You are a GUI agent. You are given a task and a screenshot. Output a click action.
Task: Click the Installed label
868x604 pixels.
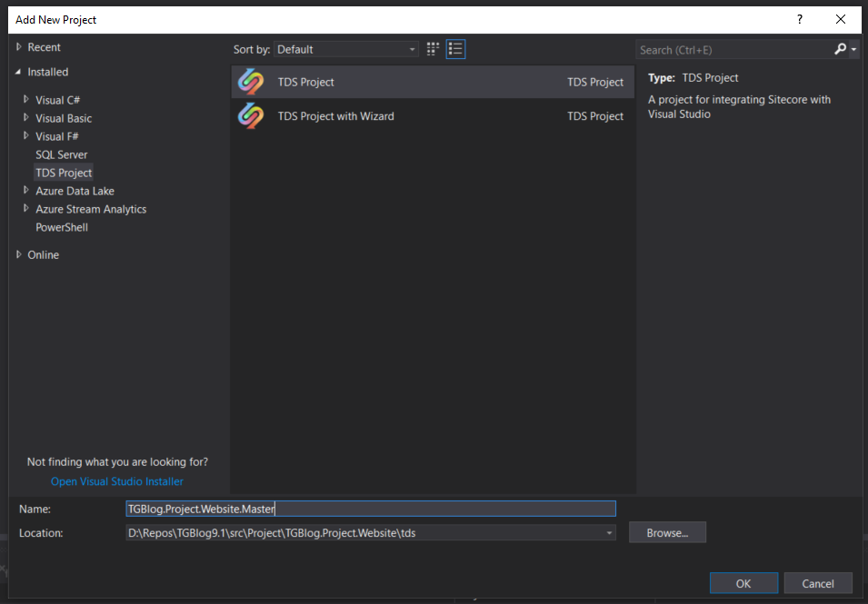[48, 72]
